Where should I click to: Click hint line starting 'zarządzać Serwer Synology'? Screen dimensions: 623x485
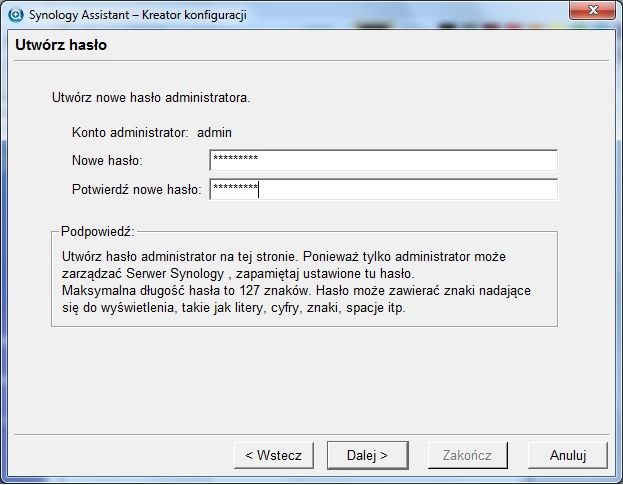pos(238,274)
